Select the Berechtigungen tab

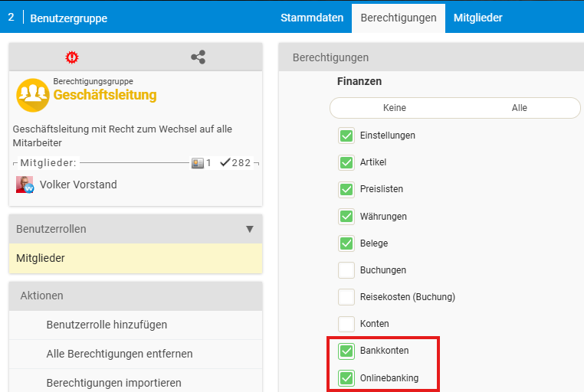(399, 18)
